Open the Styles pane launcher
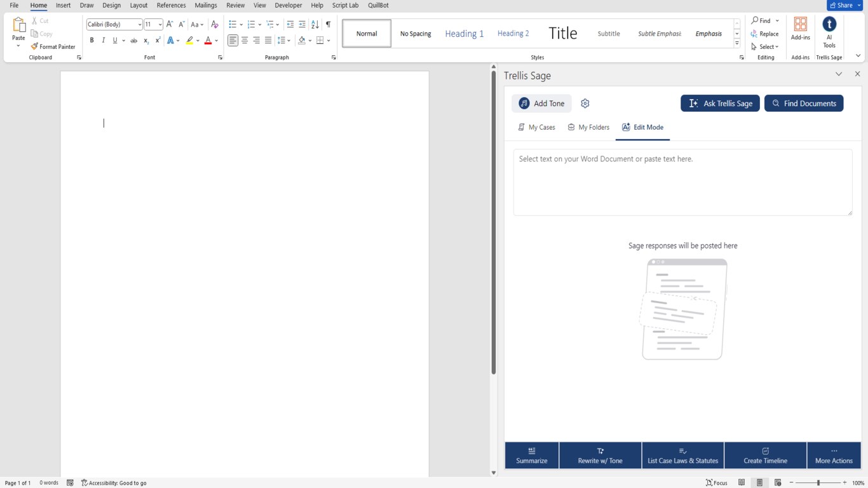Image resolution: width=868 pixels, height=488 pixels. (742, 58)
